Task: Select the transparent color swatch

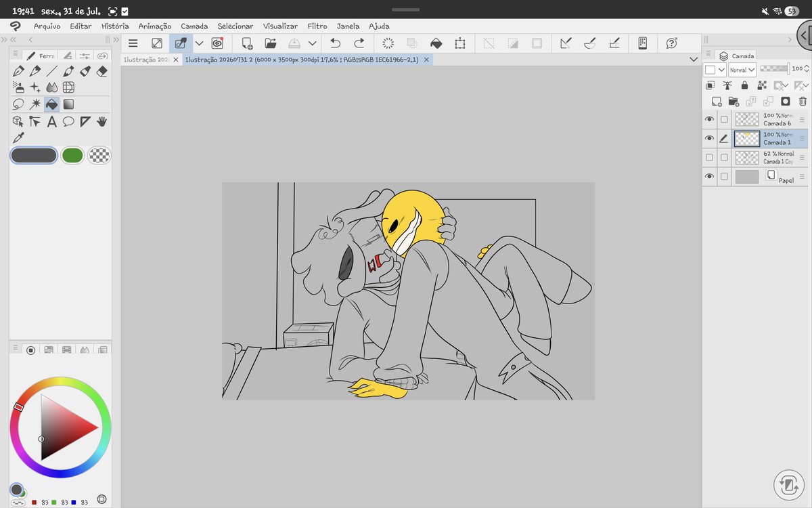Action: tap(100, 156)
